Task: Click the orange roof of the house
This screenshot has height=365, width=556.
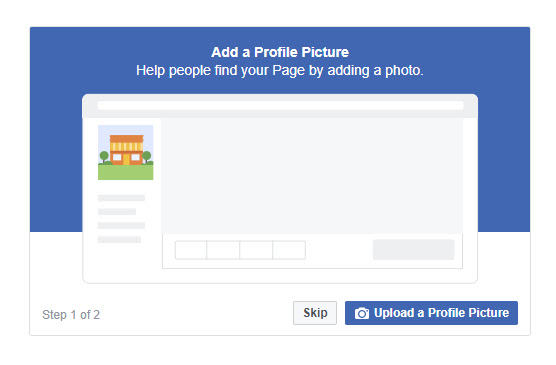Action: tap(127, 139)
